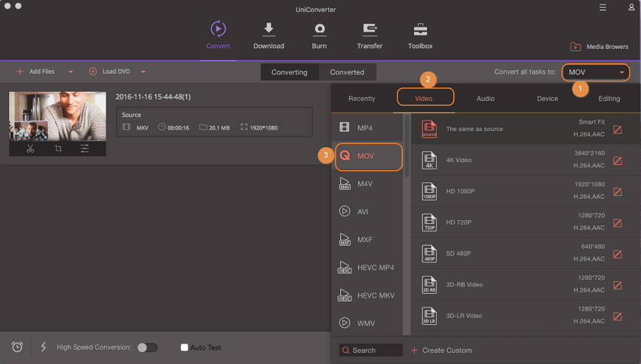Select the 3D-LR Video preset
Image resolution: width=641 pixels, height=364 pixels.
526,316
